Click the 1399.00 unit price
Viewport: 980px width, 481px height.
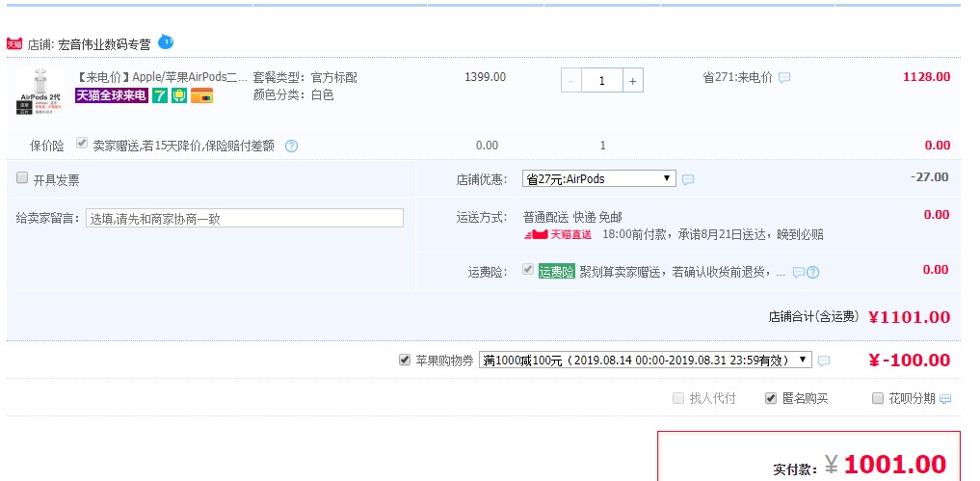point(485,77)
